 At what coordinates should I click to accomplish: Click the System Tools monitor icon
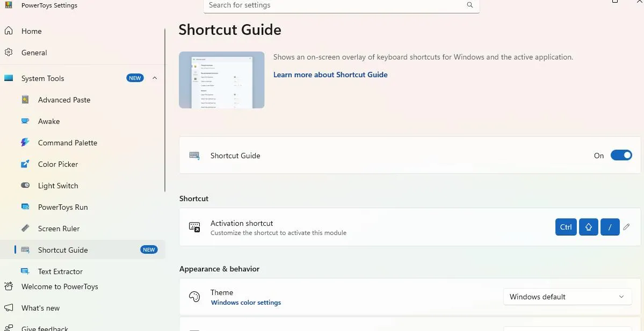point(8,78)
